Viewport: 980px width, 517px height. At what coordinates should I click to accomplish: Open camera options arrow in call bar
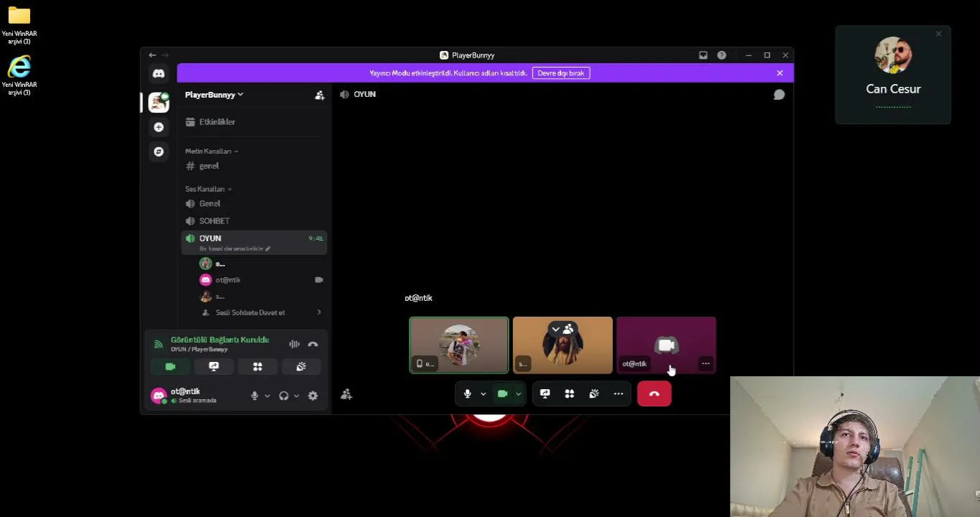(518, 394)
